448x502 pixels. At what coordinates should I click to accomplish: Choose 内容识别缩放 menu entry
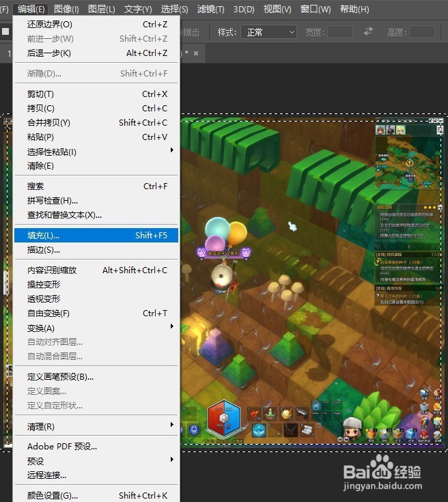96,270
